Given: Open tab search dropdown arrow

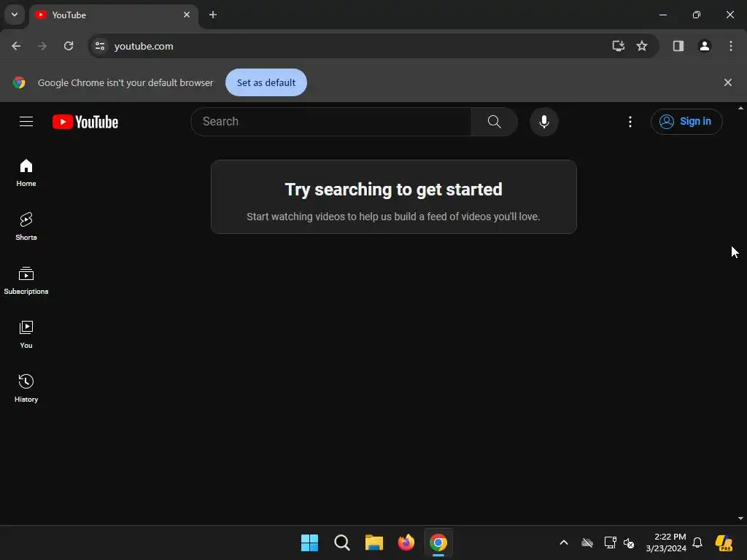Looking at the screenshot, I should click(x=15, y=15).
